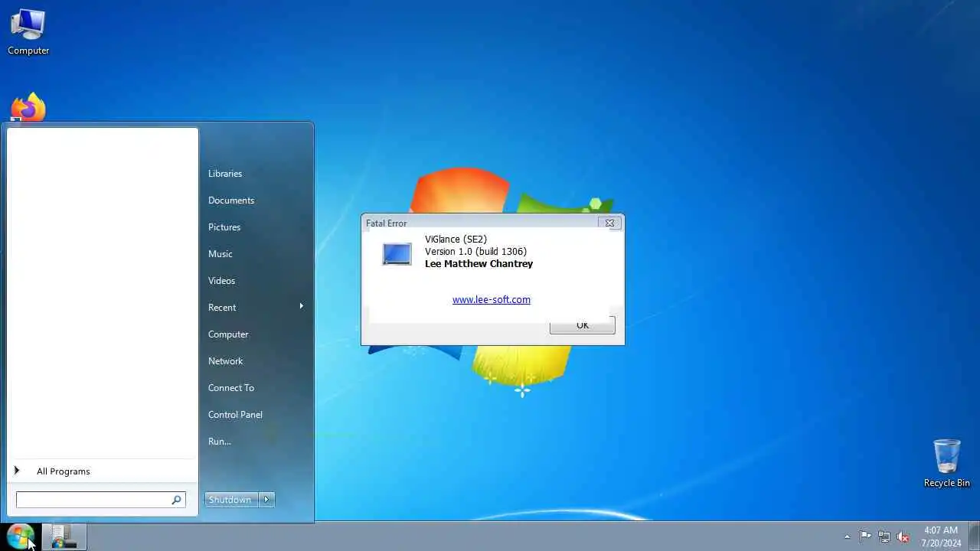
Task: Click OK in the Fatal Error dialog
Action: (582, 325)
